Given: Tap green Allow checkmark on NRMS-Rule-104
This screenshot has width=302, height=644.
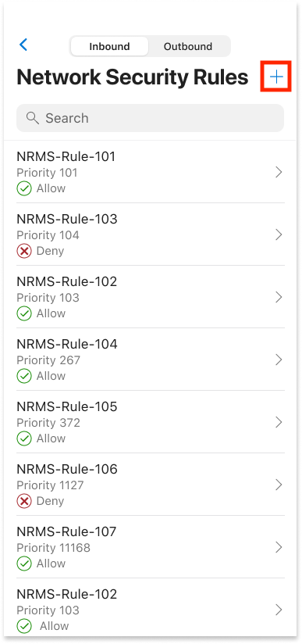Looking at the screenshot, I should click(24, 376).
